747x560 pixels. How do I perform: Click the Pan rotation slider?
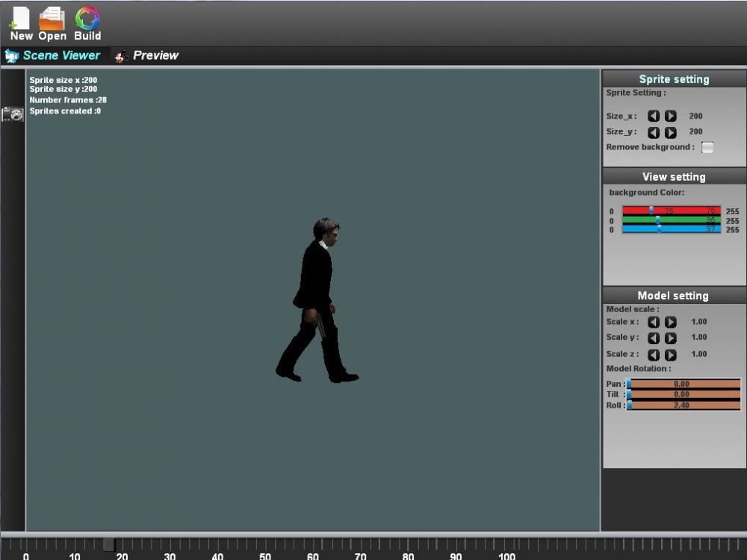point(683,384)
